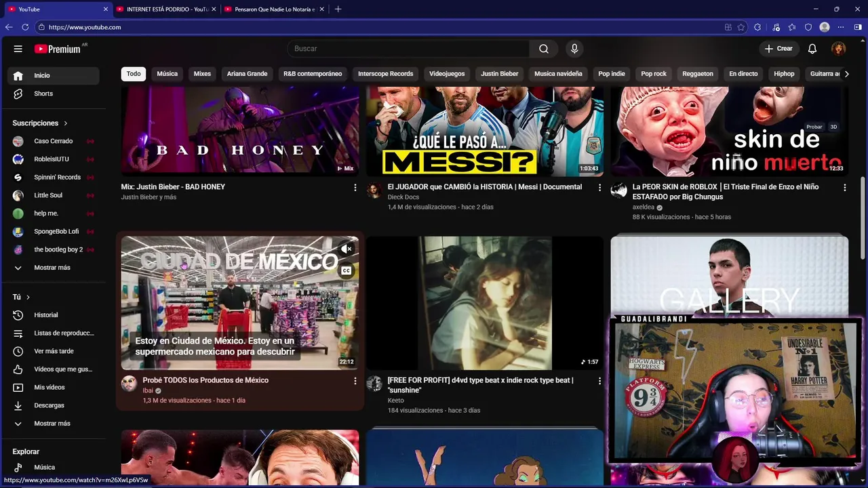Open Música under Explorar
This screenshot has height=488, width=868.
pos(53,467)
